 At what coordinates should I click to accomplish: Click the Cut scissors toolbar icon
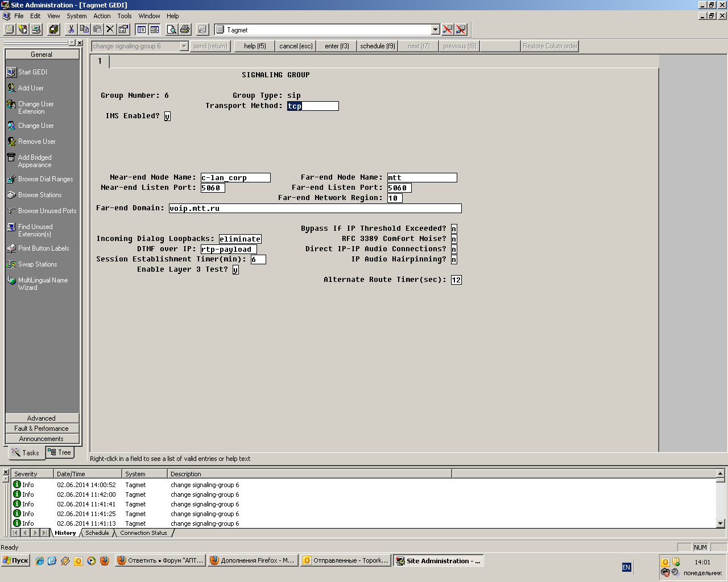71,30
